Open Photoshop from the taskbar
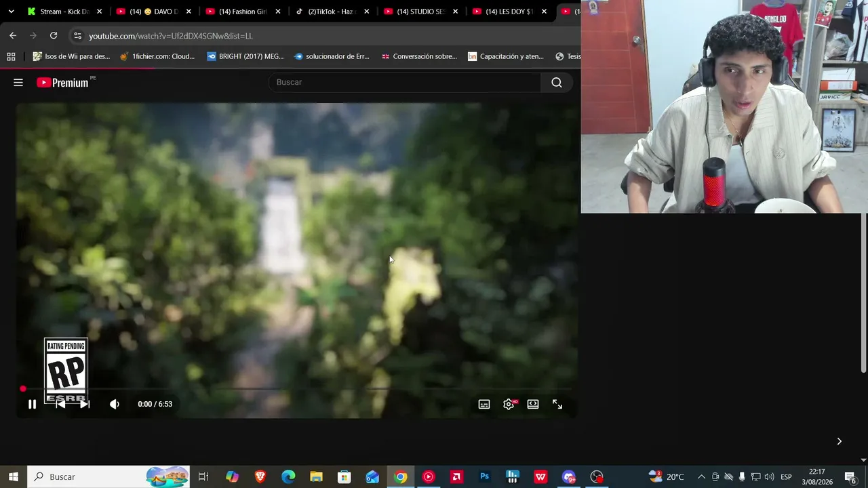 (484, 476)
